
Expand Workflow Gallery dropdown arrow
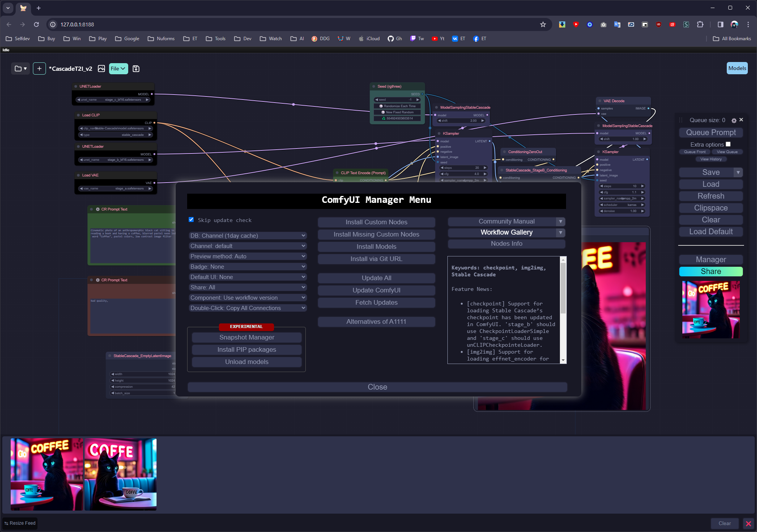(x=561, y=232)
